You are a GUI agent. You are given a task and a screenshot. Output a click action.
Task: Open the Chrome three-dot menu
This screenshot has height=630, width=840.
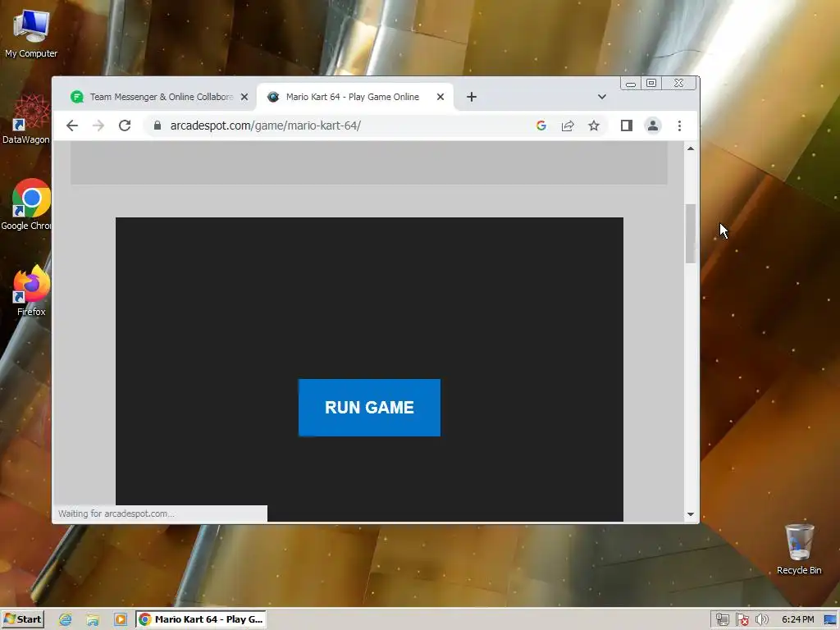(679, 126)
